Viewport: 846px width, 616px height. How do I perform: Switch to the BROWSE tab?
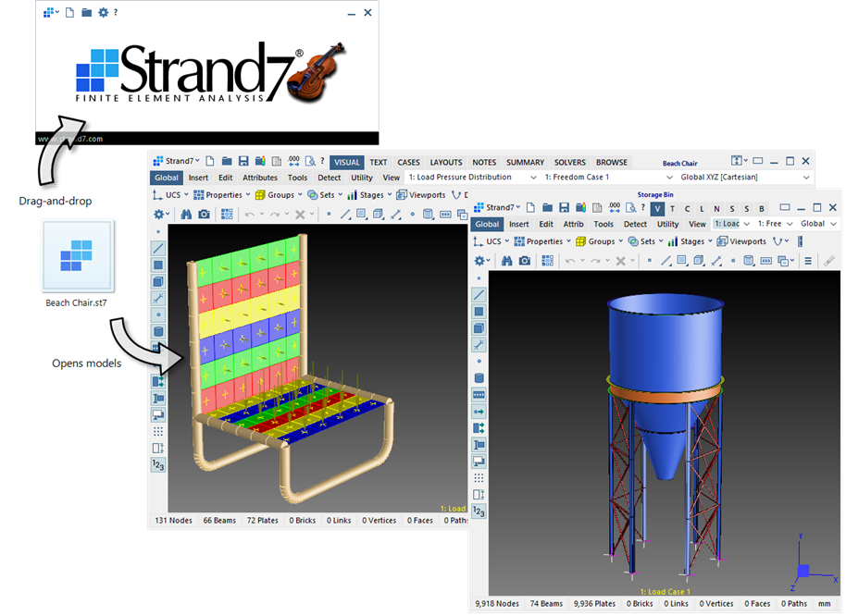pos(611,162)
